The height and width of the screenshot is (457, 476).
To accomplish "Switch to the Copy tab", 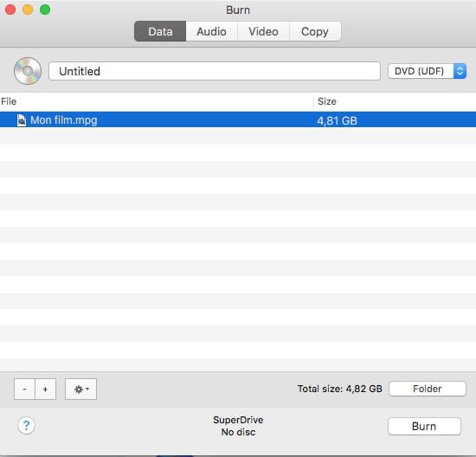I will coord(315,31).
